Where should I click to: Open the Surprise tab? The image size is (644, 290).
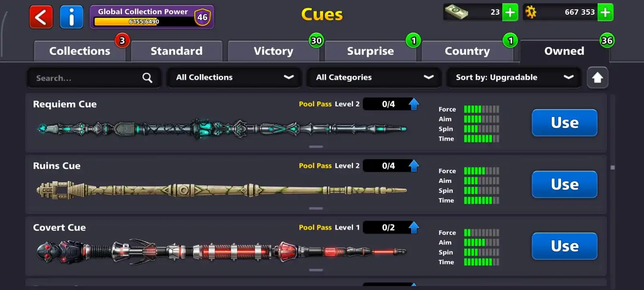click(371, 51)
